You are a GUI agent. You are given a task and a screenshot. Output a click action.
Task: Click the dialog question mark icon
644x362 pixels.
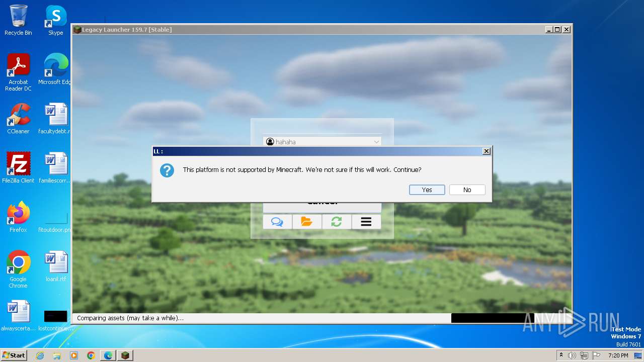pos(167,170)
